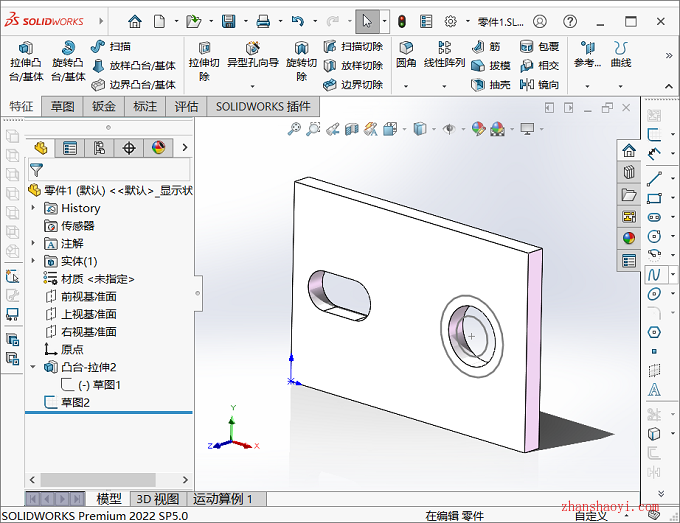Click the Save icon
Image resolution: width=680 pixels, height=523 pixels.
coord(229,21)
